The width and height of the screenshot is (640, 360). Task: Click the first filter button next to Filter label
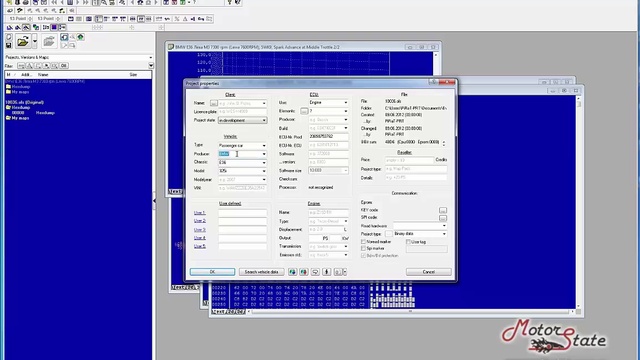(x=21, y=66)
